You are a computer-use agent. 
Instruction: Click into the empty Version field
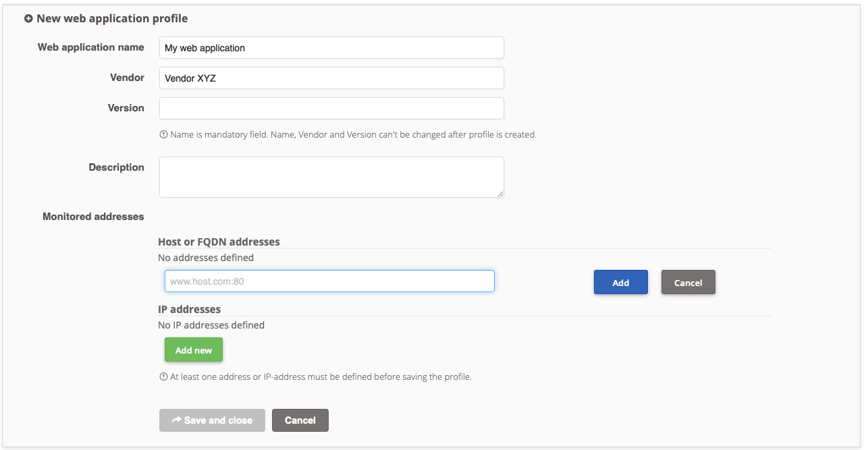331,108
